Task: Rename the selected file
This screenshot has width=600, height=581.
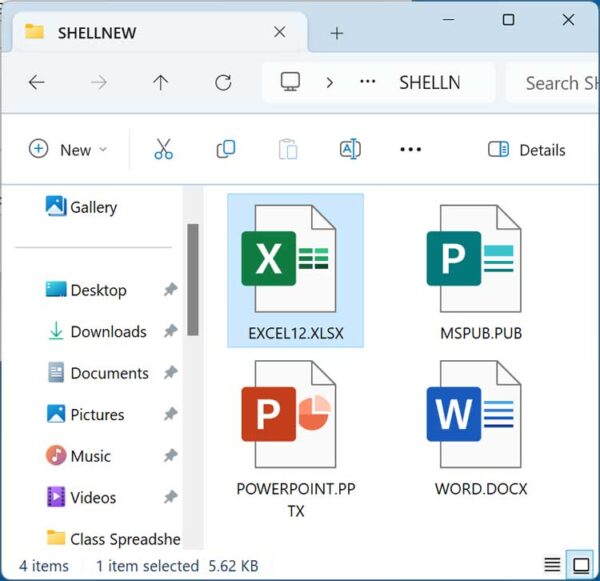Action: 350,149
